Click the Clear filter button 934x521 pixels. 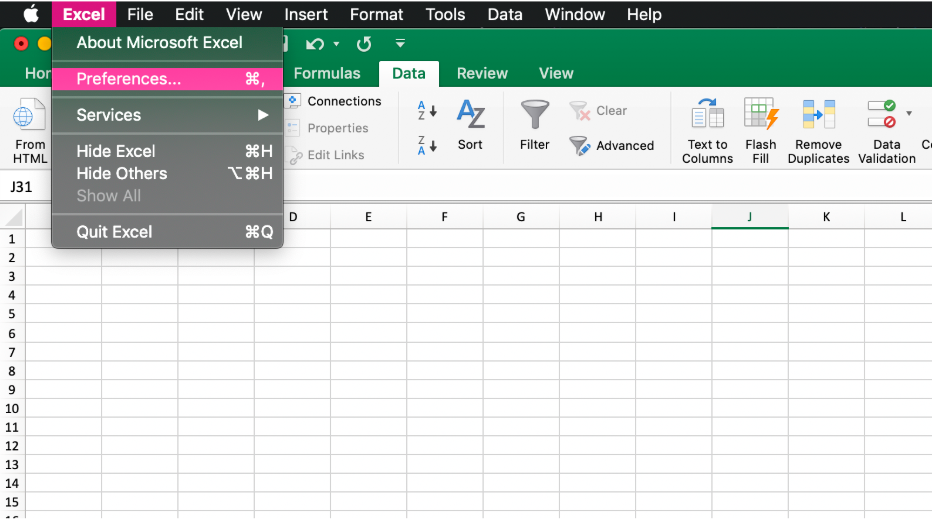click(598, 111)
